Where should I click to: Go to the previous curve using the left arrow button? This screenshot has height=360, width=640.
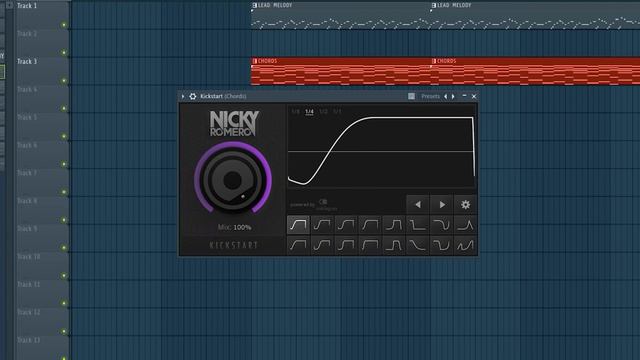pyautogui.click(x=418, y=204)
